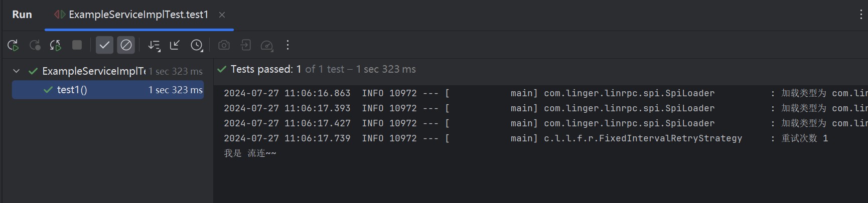Screen dimensions: 868x203
Task: Toggle Show Passed tests checkmark filter
Action: [104, 45]
